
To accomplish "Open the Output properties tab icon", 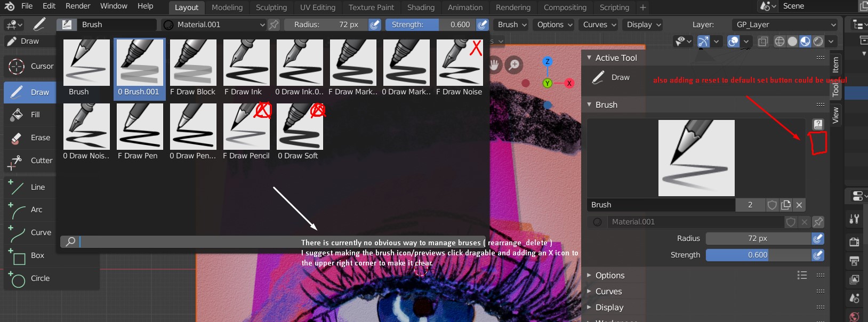I will 854,261.
